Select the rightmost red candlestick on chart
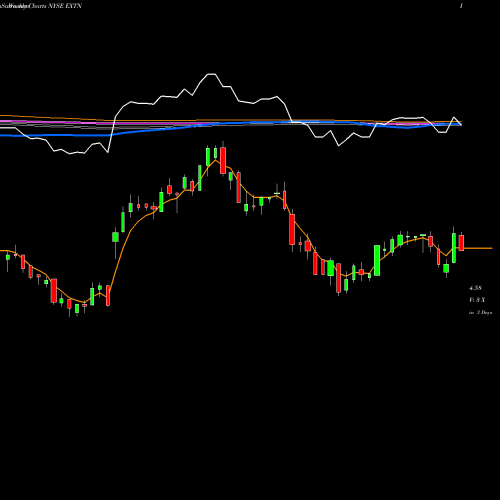This screenshot has width=500, height=500. 461,242
